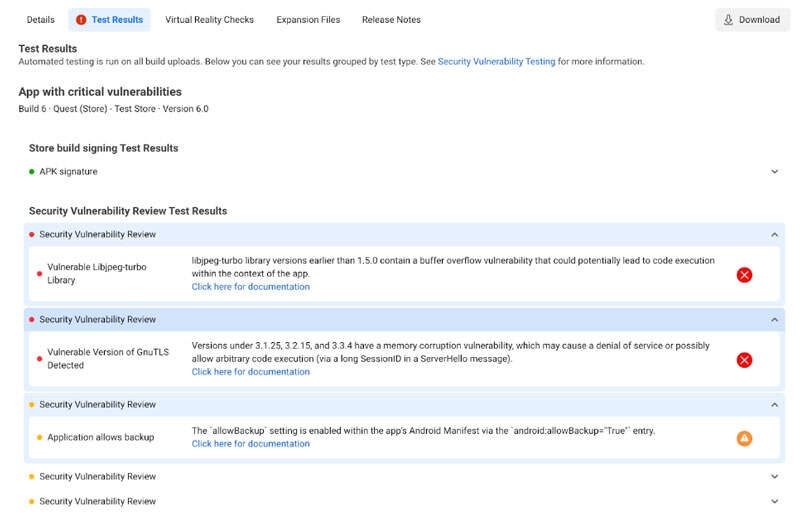The width and height of the screenshot is (800, 518).
Task: Download the build with the Download button
Action: 752,20
